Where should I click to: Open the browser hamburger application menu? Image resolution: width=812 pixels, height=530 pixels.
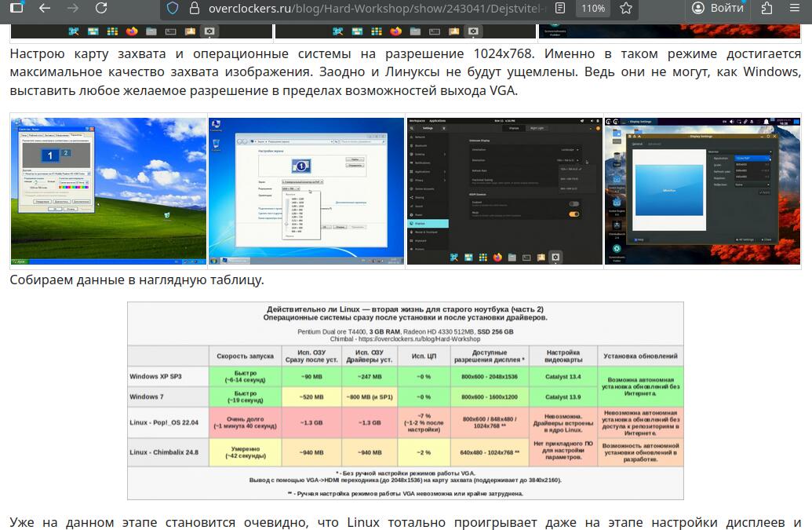coord(795,8)
